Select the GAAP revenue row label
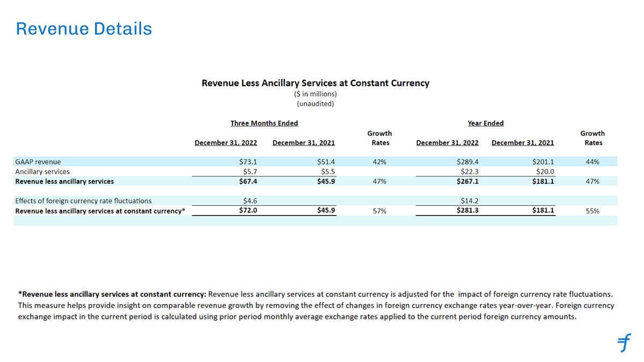The height and width of the screenshot is (362, 644). pyautogui.click(x=38, y=161)
